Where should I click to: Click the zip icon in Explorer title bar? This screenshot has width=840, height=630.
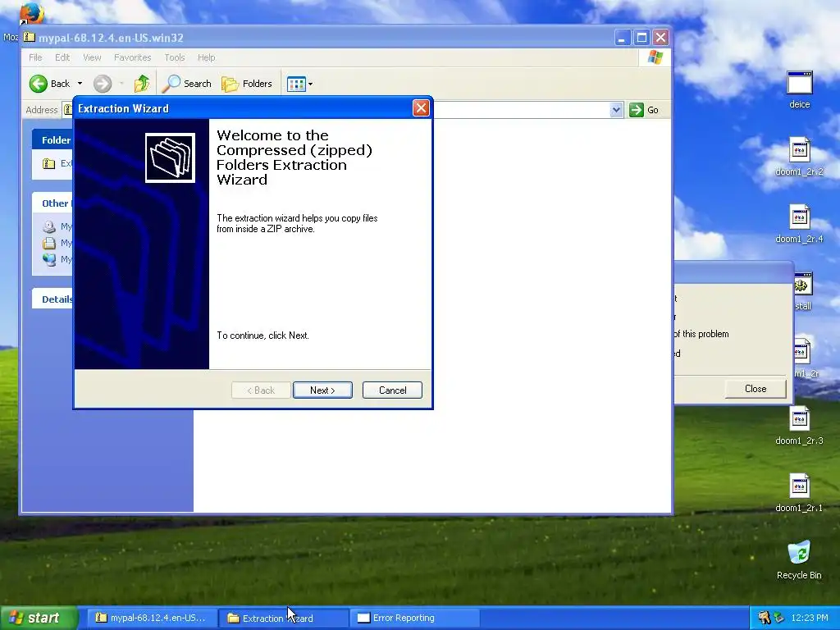pyautogui.click(x=30, y=37)
